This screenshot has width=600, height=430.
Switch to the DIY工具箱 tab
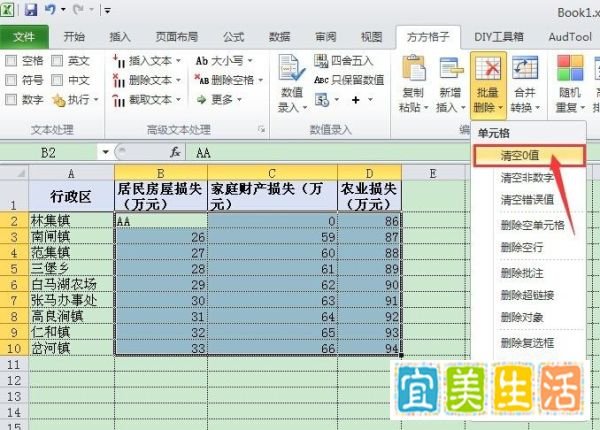499,37
